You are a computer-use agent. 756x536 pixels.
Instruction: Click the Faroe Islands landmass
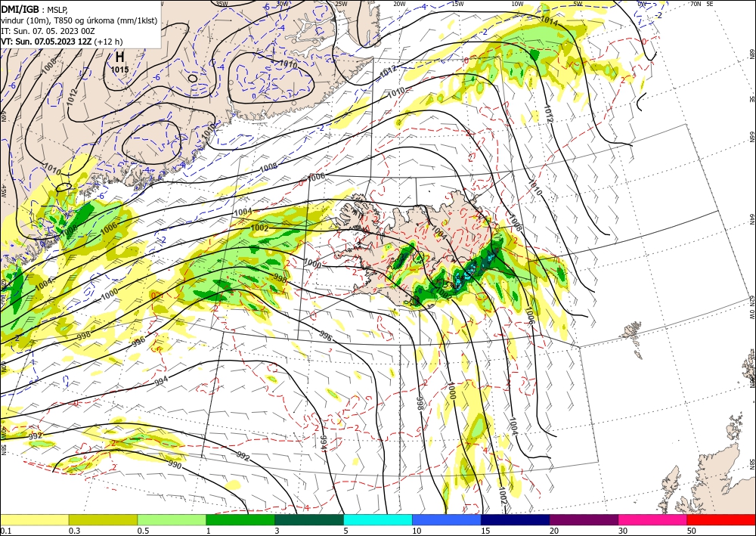pos(633,333)
